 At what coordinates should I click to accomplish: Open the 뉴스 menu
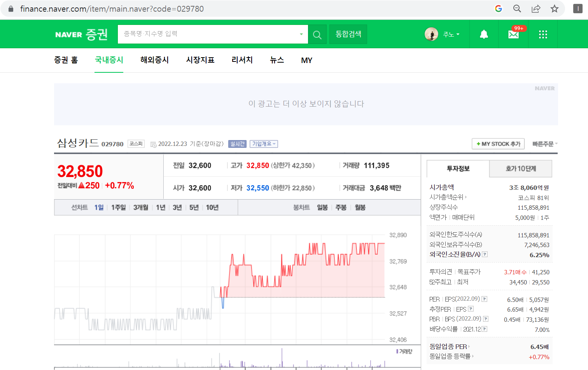(x=277, y=60)
